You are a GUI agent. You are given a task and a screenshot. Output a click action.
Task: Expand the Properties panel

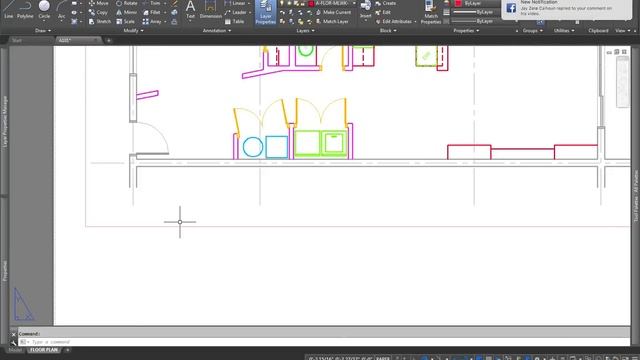pos(466,31)
